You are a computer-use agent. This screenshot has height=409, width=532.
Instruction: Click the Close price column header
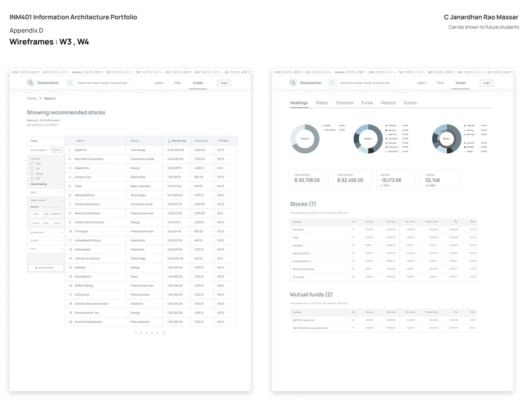[201, 141]
